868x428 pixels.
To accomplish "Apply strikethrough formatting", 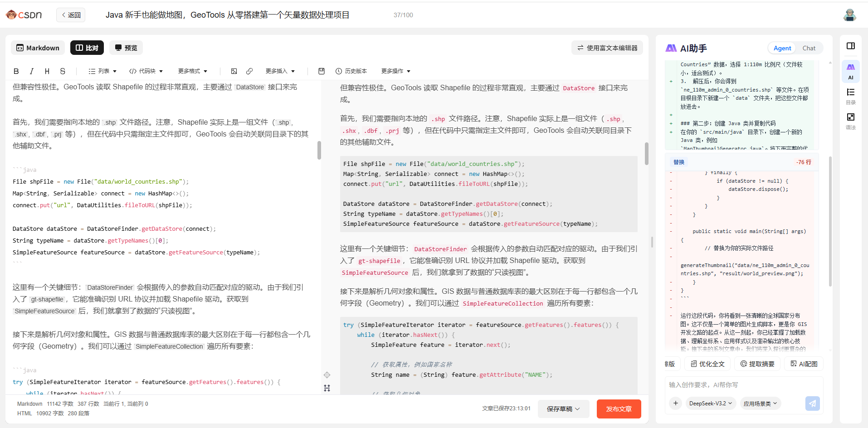I will [x=63, y=71].
